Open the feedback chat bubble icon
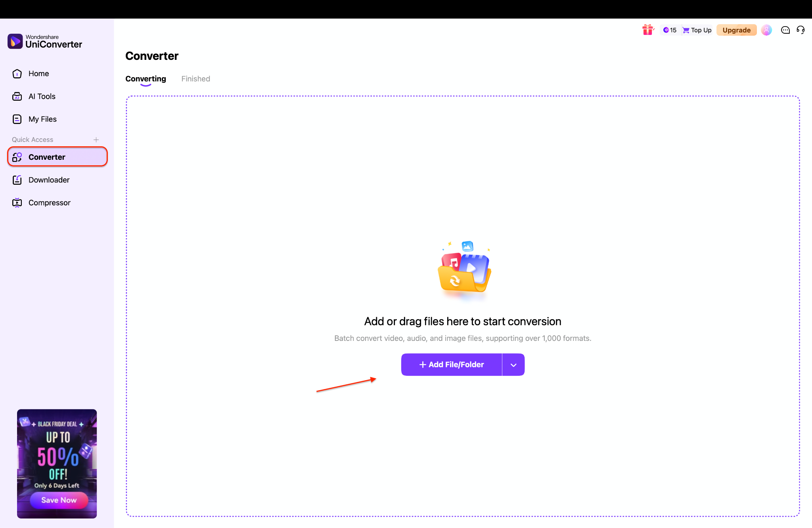This screenshot has height=528, width=812. click(x=785, y=30)
